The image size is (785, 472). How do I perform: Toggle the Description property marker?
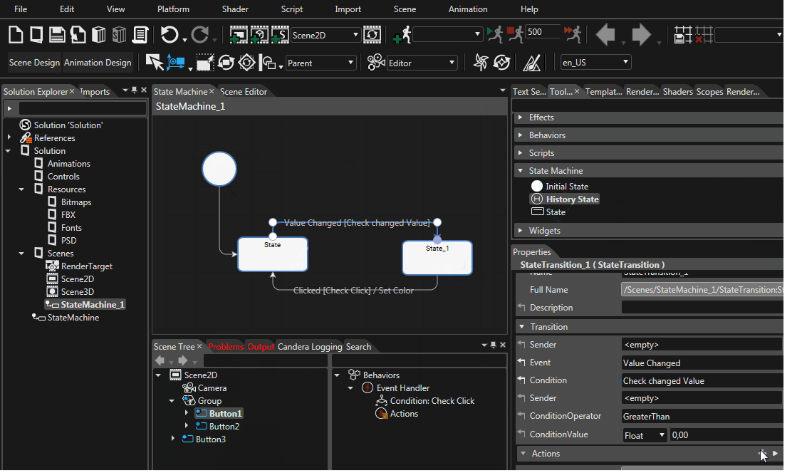pyautogui.click(x=522, y=307)
